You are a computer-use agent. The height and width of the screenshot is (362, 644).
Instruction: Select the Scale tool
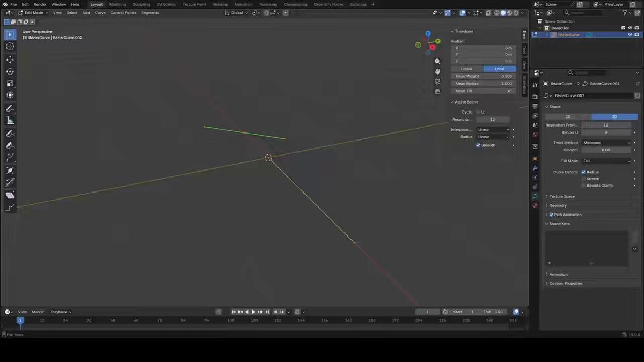click(10, 83)
